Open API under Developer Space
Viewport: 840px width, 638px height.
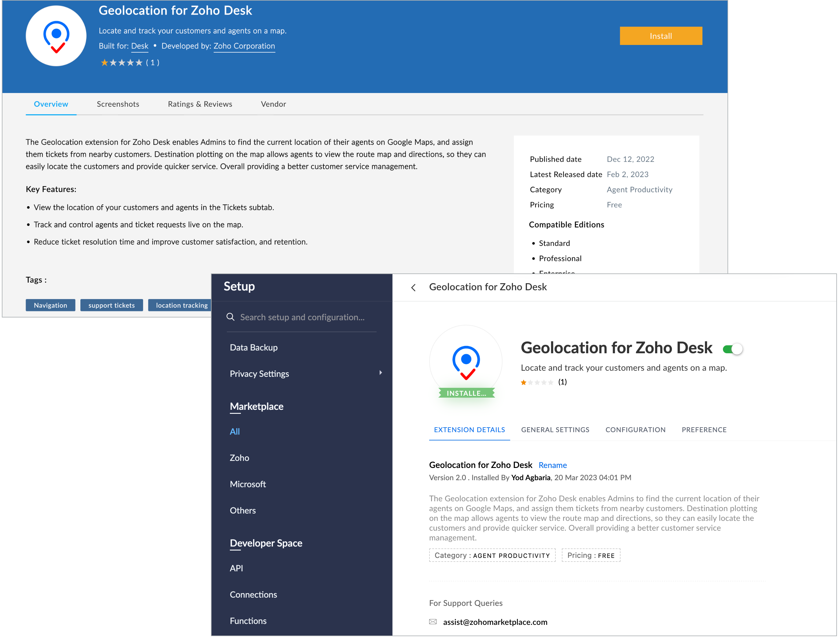coord(236,568)
